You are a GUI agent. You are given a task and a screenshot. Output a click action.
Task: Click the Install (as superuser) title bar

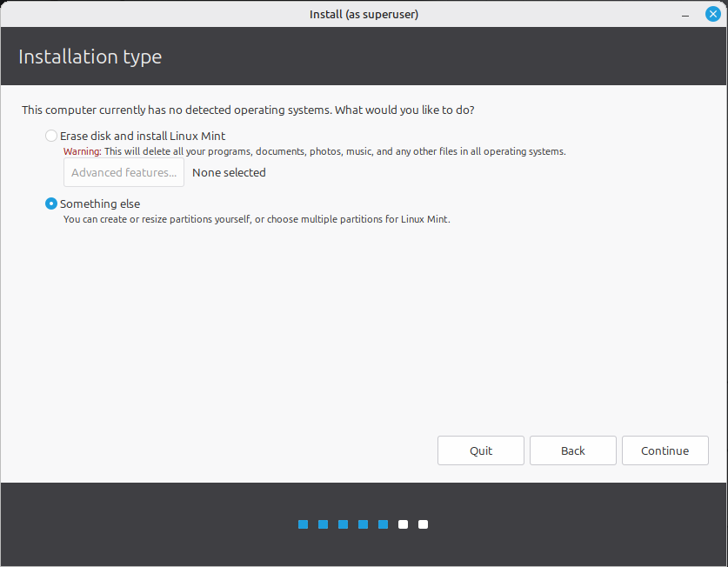[x=364, y=14]
